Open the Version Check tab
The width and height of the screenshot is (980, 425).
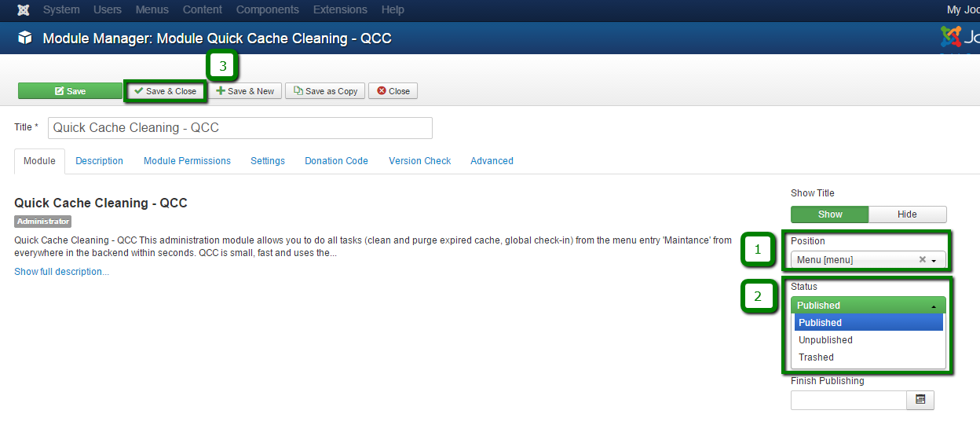(x=419, y=161)
